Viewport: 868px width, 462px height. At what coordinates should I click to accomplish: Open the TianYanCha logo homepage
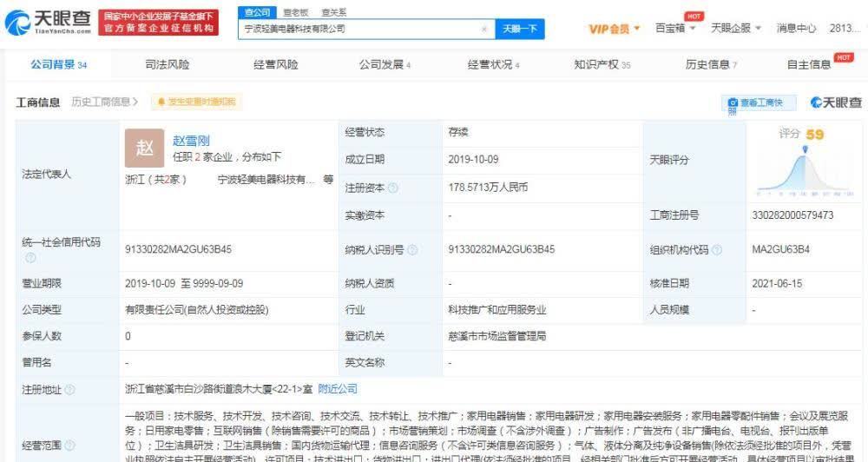tap(48, 23)
